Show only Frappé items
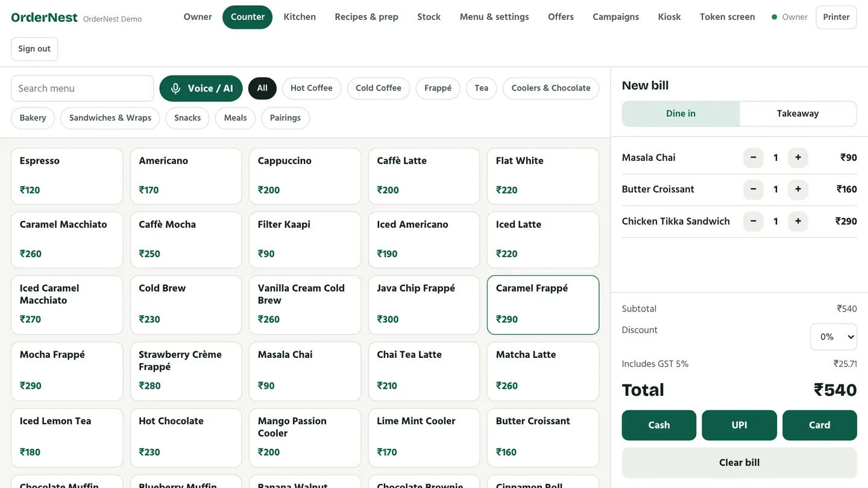This screenshot has width=868, height=488. (438, 88)
